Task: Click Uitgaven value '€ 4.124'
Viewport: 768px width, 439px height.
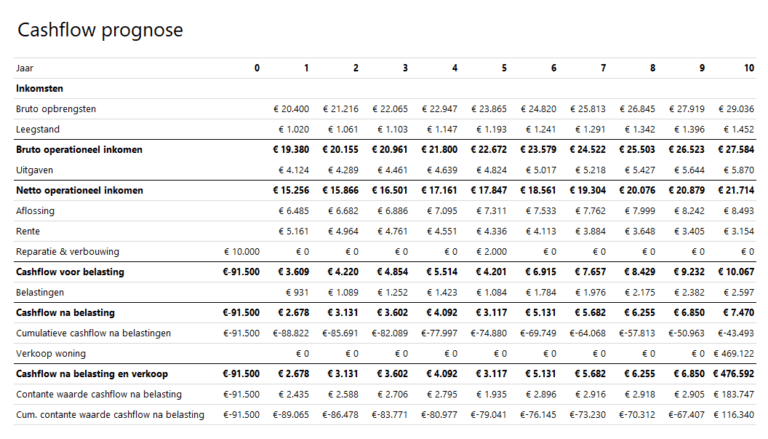Action: [294, 170]
